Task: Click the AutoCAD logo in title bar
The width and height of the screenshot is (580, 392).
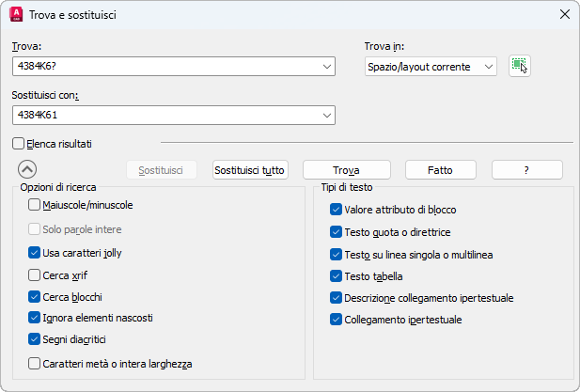Action: (x=16, y=14)
